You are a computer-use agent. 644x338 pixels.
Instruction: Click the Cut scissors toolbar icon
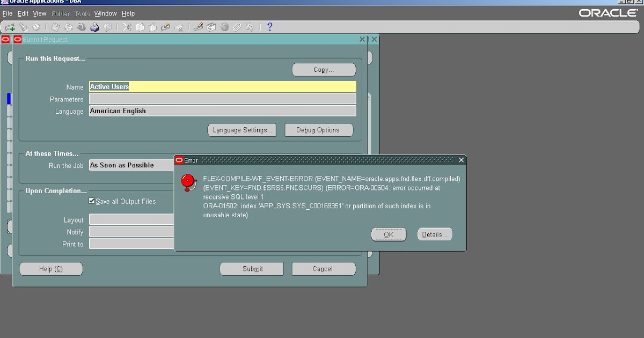pos(127,27)
